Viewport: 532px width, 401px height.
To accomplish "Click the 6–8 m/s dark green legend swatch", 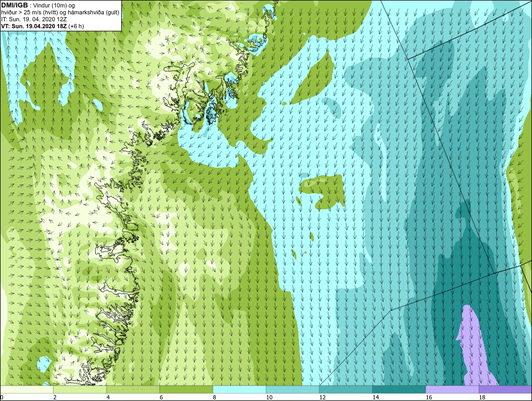I will pyautogui.click(x=186, y=389).
